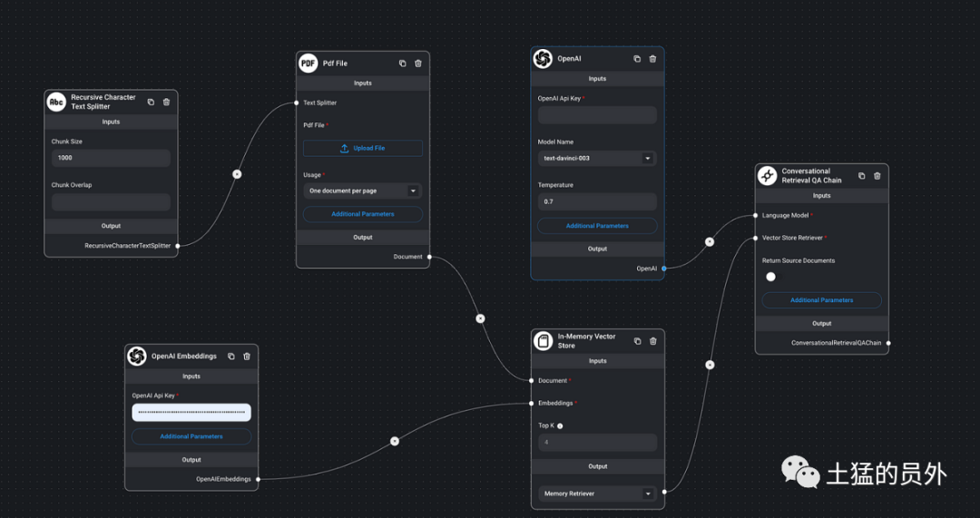This screenshot has width=980, height=518.
Task: Click the OpenAI logo on the OpenAI node
Action: coord(543,59)
